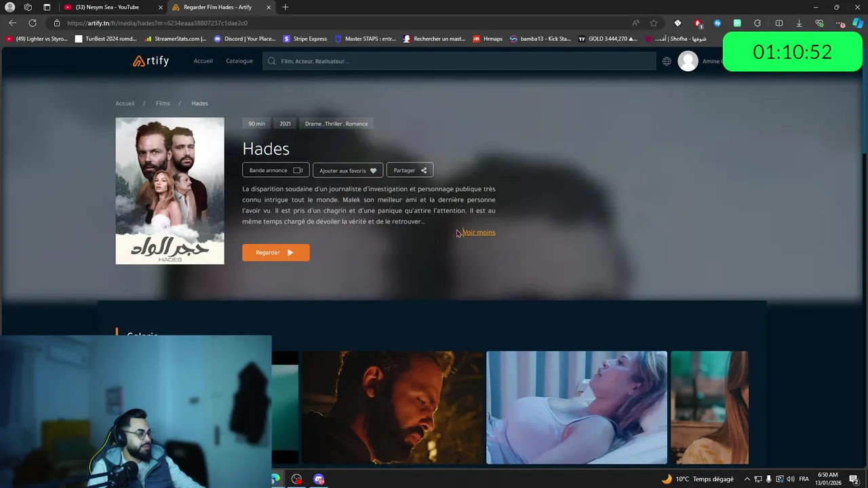Open the Shofha bookmark

pyautogui.click(x=675, y=39)
